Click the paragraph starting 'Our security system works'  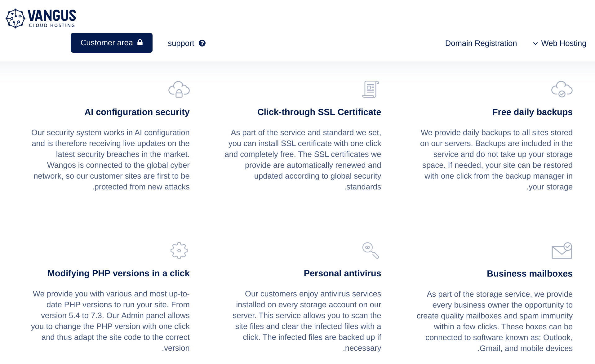click(x=110, y=160)
